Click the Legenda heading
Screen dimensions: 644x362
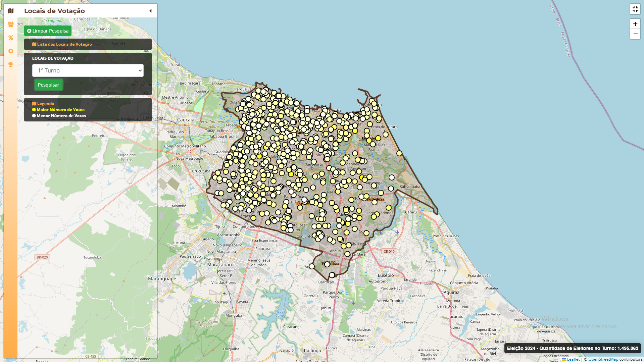click(45, 104)
